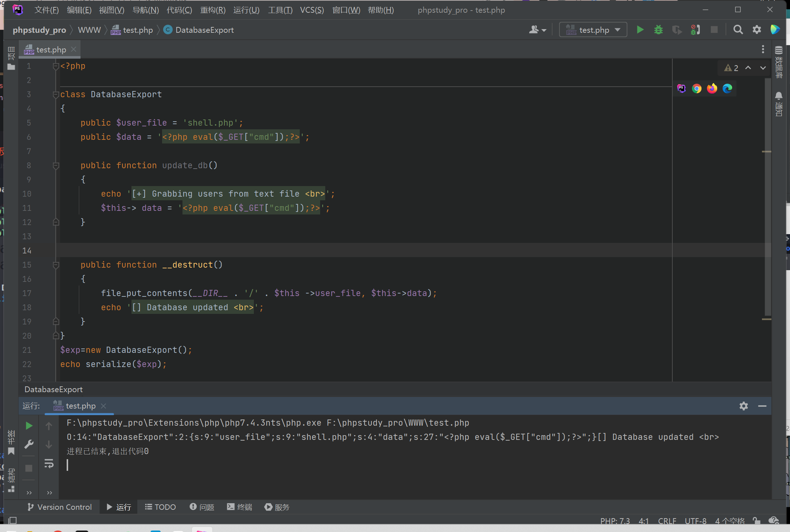
Task: Close the test.php run tab
Action: click(x=103, y=406)
